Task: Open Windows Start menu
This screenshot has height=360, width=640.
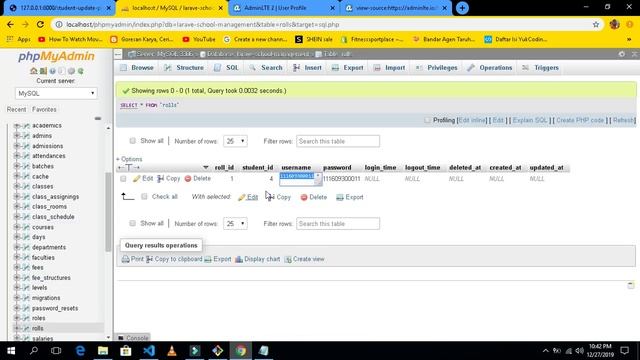Action: coord(11,351)
